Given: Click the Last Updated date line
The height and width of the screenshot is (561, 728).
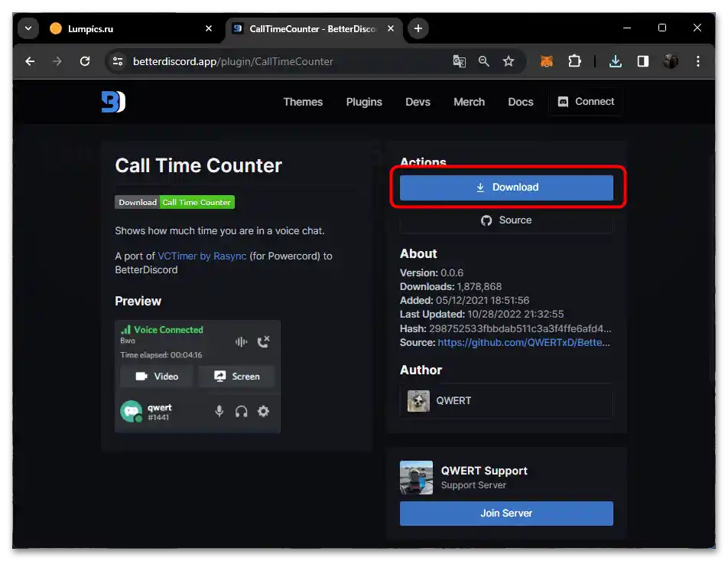Looking at the screenshot, I should 482,315.
